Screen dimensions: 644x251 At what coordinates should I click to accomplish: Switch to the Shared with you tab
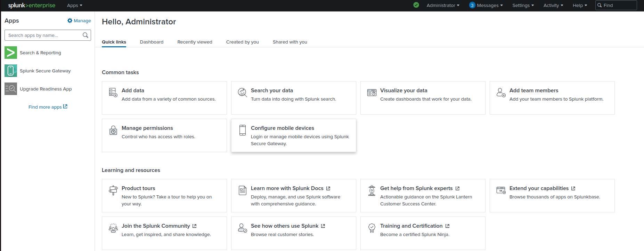pyautogui.click(x=290, y=42)
